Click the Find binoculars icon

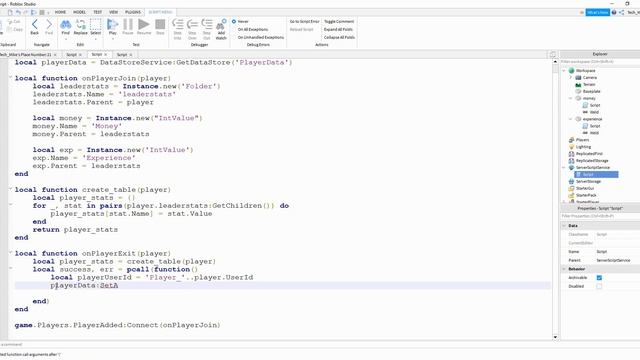pos(65,24)
